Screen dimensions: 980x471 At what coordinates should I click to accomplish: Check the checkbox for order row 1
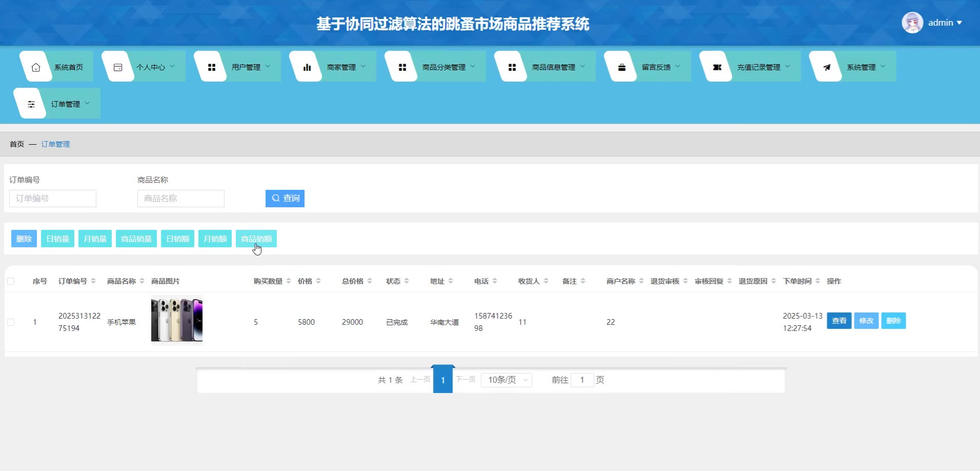(11, 322)
